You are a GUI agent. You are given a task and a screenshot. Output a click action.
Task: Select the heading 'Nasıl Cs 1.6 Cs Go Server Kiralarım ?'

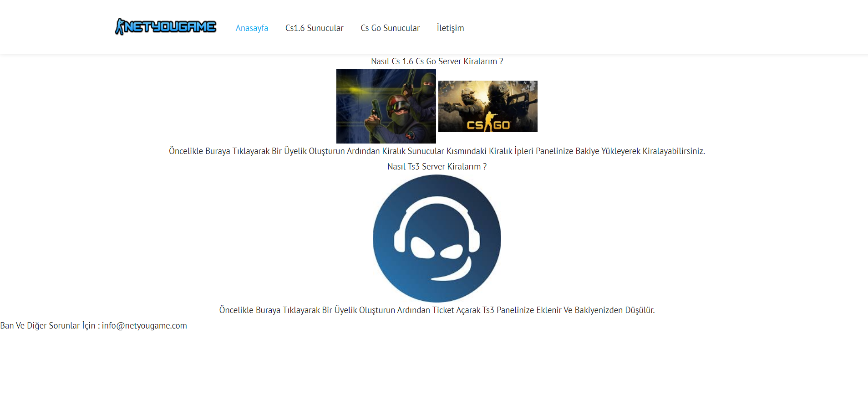(437, 62)
